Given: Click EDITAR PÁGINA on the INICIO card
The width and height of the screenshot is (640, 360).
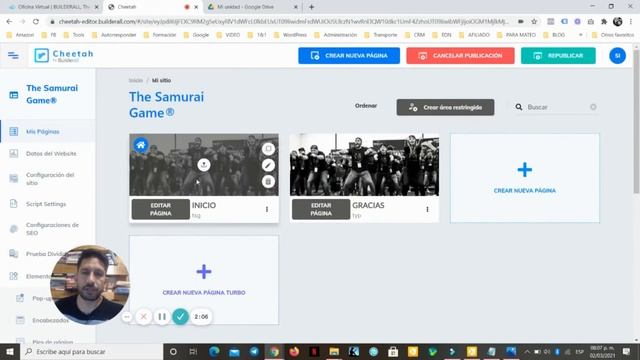Looking at the screenshot, I should [x=161, y=209].
